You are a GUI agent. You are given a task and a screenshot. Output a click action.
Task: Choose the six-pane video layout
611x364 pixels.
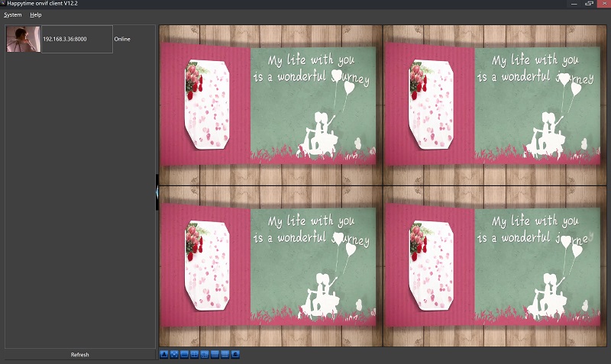click(x=205, y=354)
